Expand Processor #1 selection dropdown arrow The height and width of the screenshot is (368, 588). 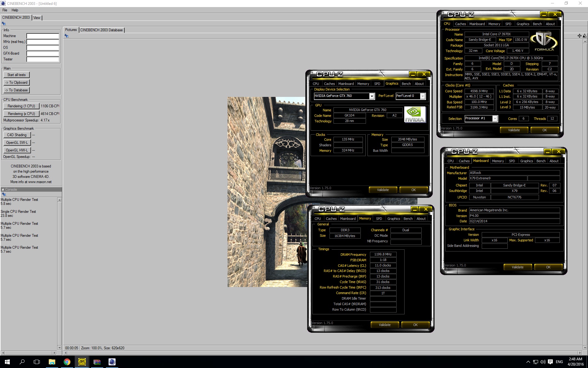[495, 119]
